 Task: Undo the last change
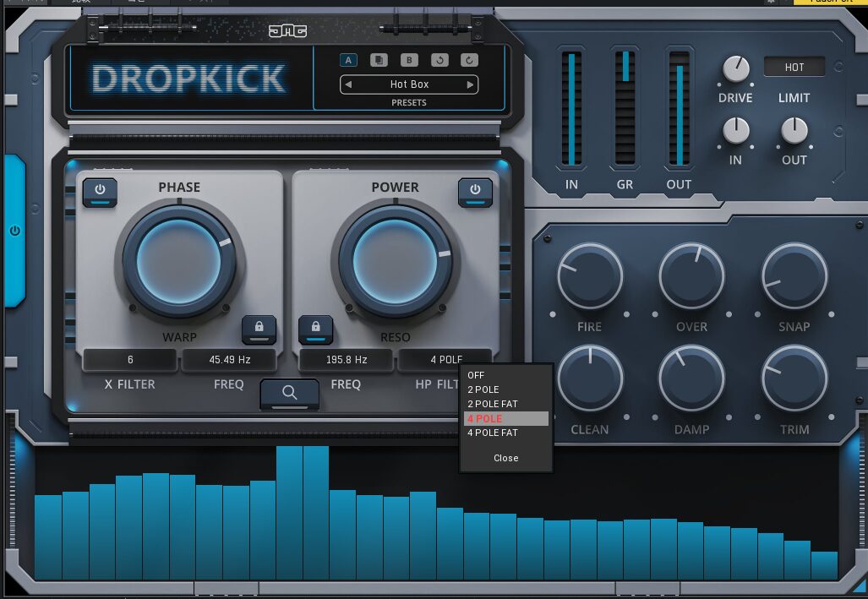[439, 60]
